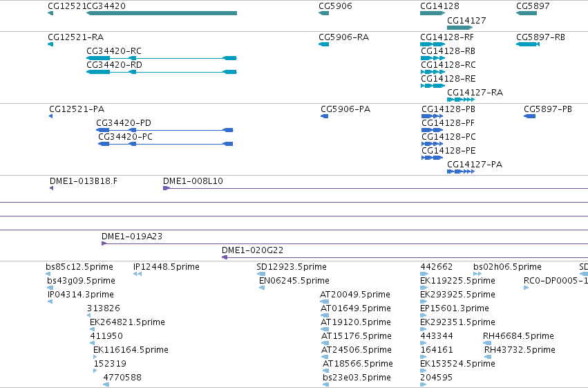Click EST bs43g09.5prime
Viewport: 588px width, 388px height.
click(81, 281)
